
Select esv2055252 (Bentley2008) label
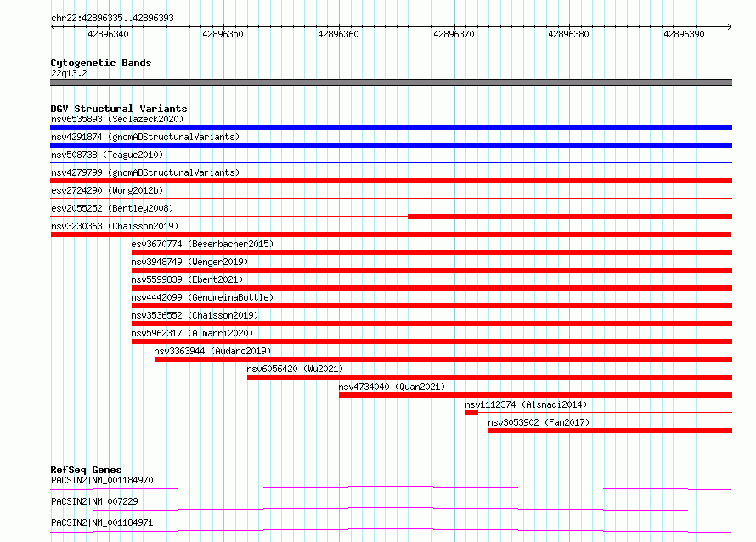coord(112,208)
